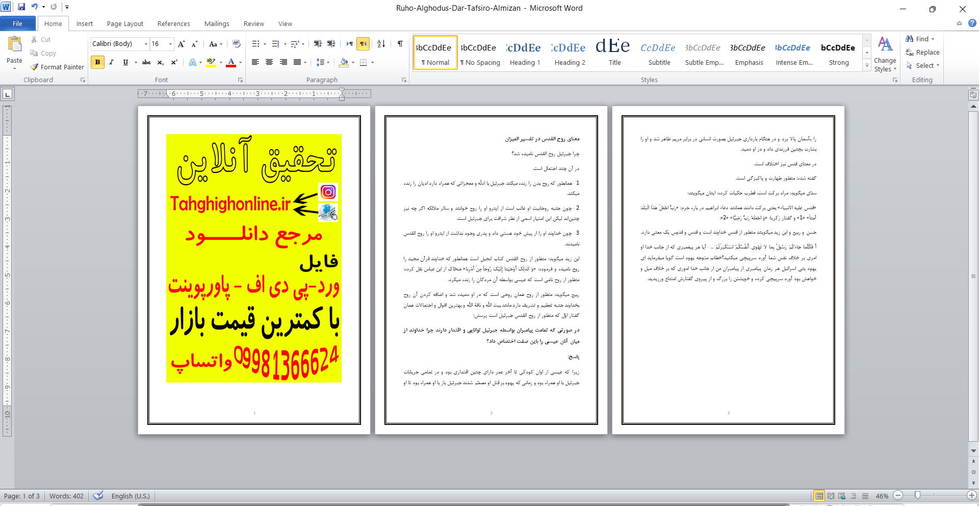Apply text highlight color swatch
The width and height of the screenshot is (980, 506).
[211, 62]
